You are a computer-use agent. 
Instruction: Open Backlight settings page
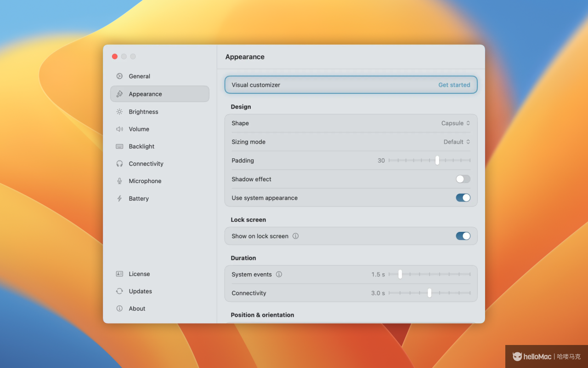pyautogui.click(x=141, y=146)
